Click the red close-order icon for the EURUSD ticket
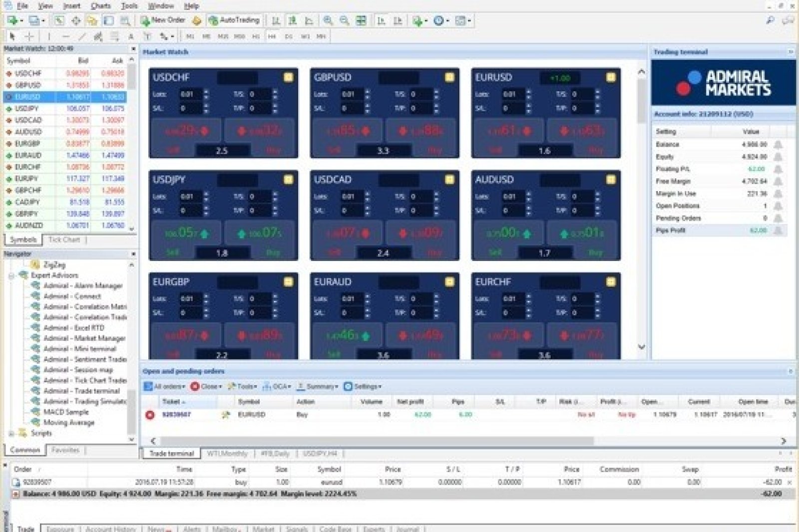The width and height of the screenshot is (799, 532). tap(150, 415)
